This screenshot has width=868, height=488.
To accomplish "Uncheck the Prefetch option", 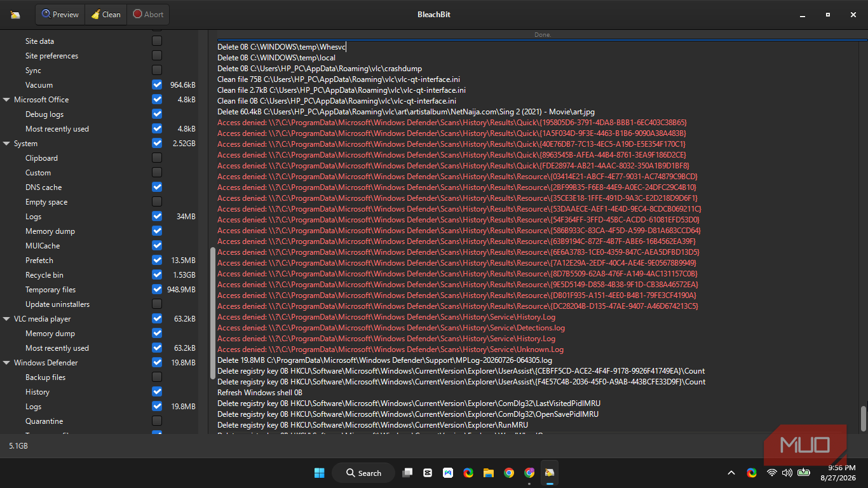I will pyautogui.click(x=157, y=260).
